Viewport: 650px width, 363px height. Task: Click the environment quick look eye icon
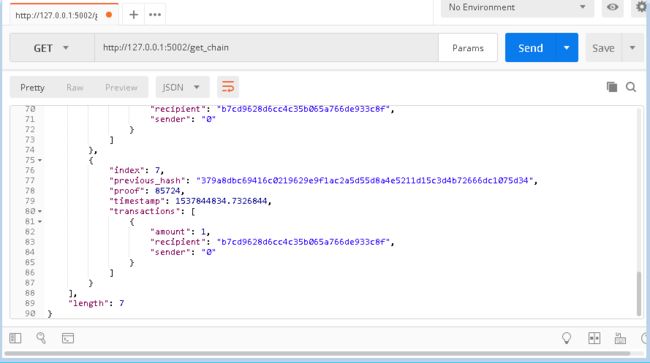click(612, 7)
